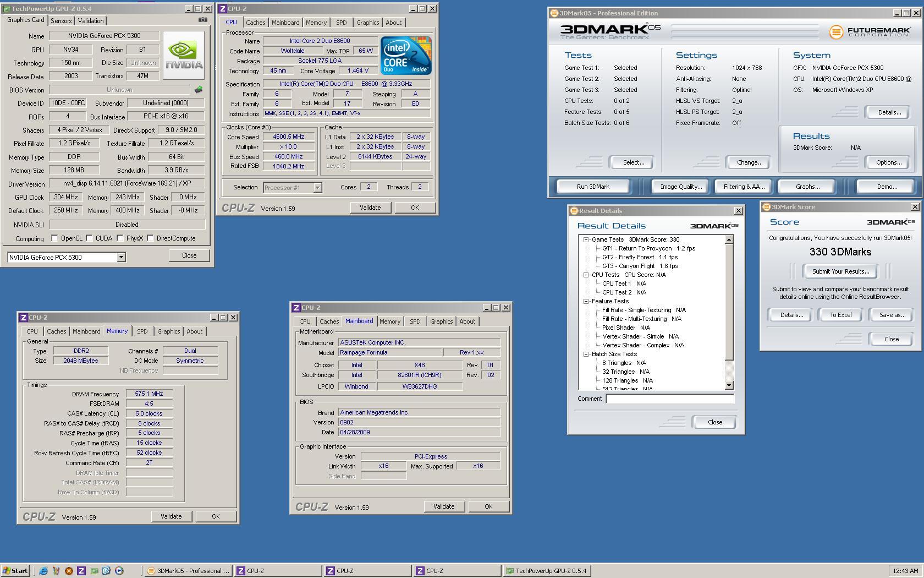The height and width of the screenshot is (578, 924).
Task: Open TechPowerUp GPU-Z taskbar button
Action: pos(546,571)
